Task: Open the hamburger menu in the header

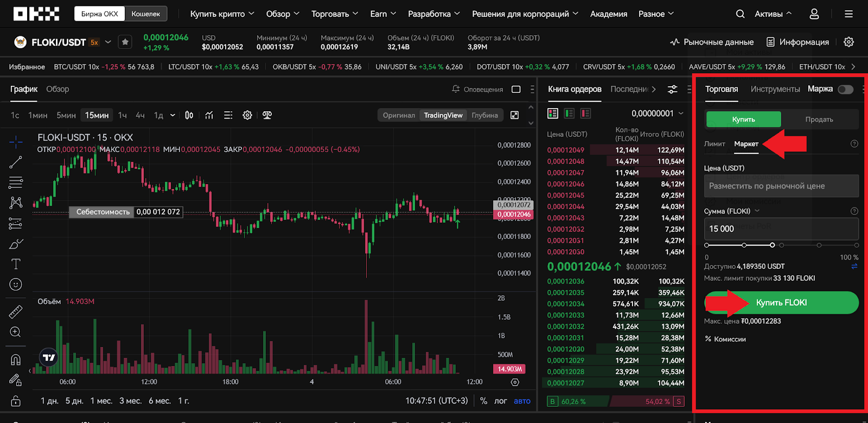Action: coord(848,14)
